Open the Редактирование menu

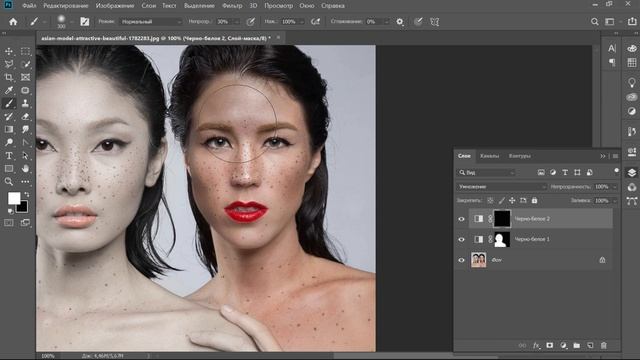pos(66,6)
